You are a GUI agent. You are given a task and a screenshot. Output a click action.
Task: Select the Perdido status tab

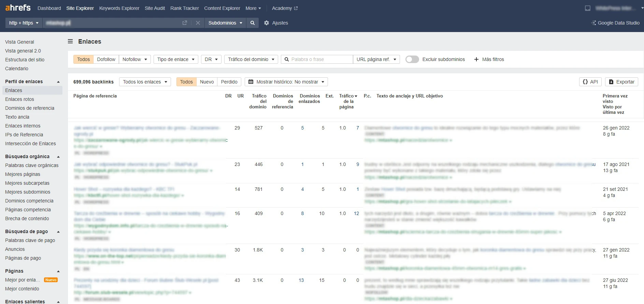point(229,82)
